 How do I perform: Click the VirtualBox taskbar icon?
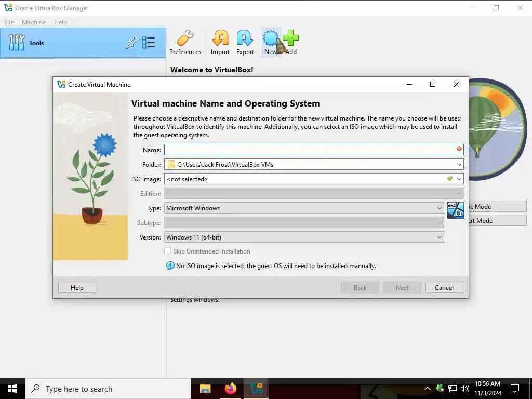point(256,389)
